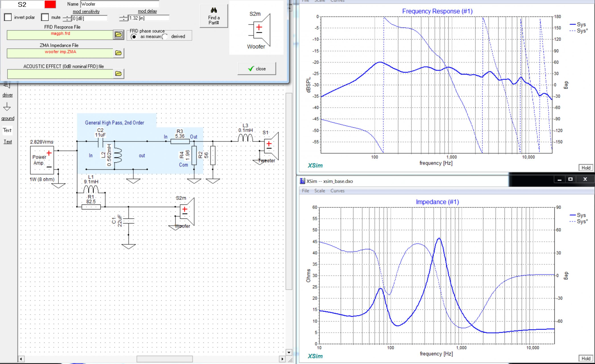Maximize the XSim Impedance window
The width and height of the screenshot is (595, 364).
570,179
